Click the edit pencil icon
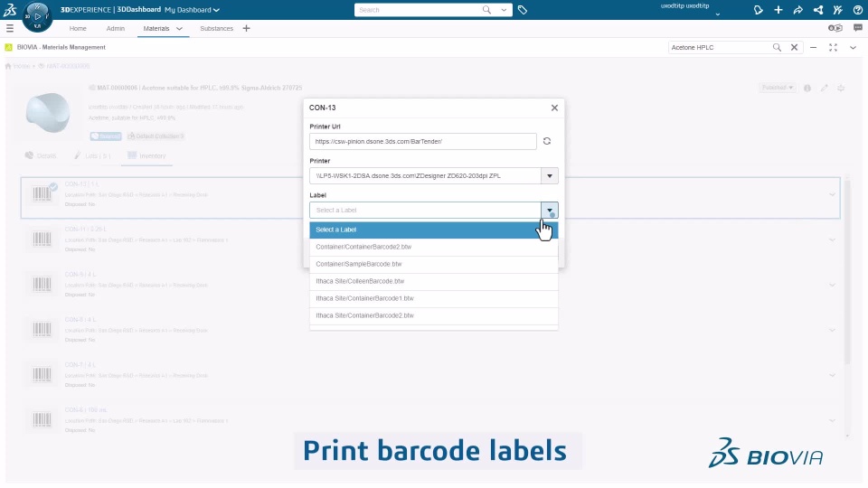Image resolution: width=868 pixels, height=488 pixels. 825,88
